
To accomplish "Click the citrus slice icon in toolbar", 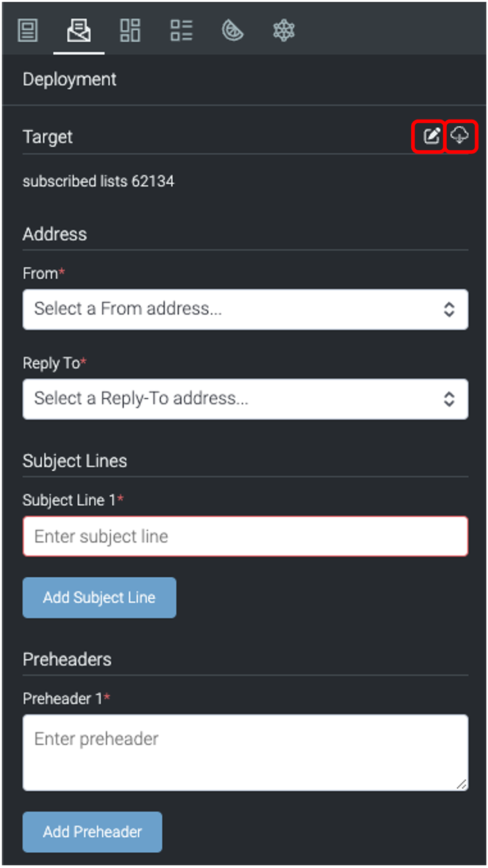I will [233, 31].
